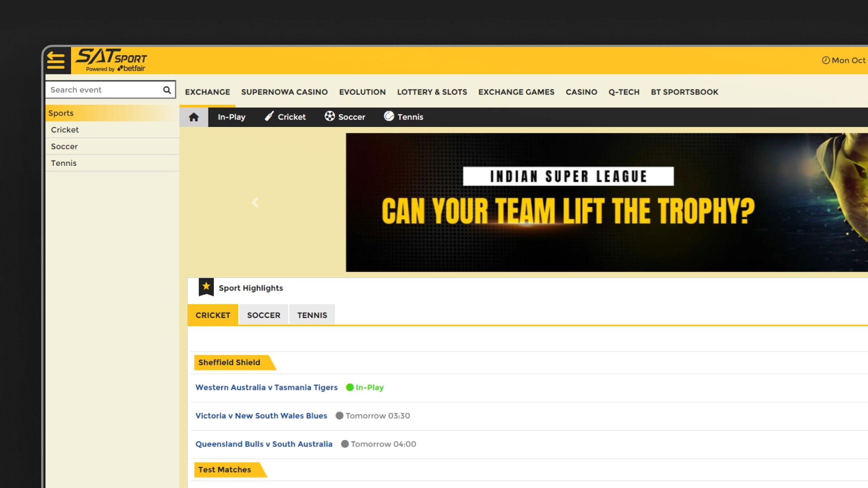Click the cricket bat icon
Screen dimensions: 868x488
[x=269, y=117]
